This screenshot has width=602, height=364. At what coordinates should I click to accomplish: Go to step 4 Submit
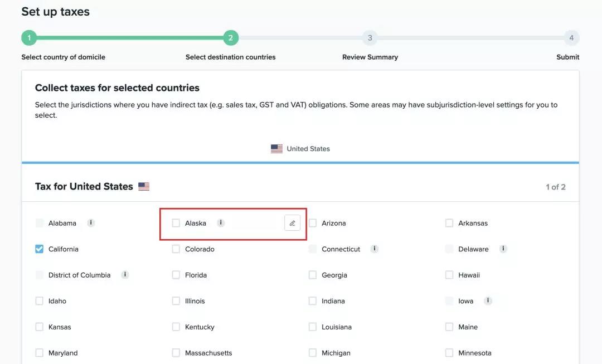pos(571,38)
